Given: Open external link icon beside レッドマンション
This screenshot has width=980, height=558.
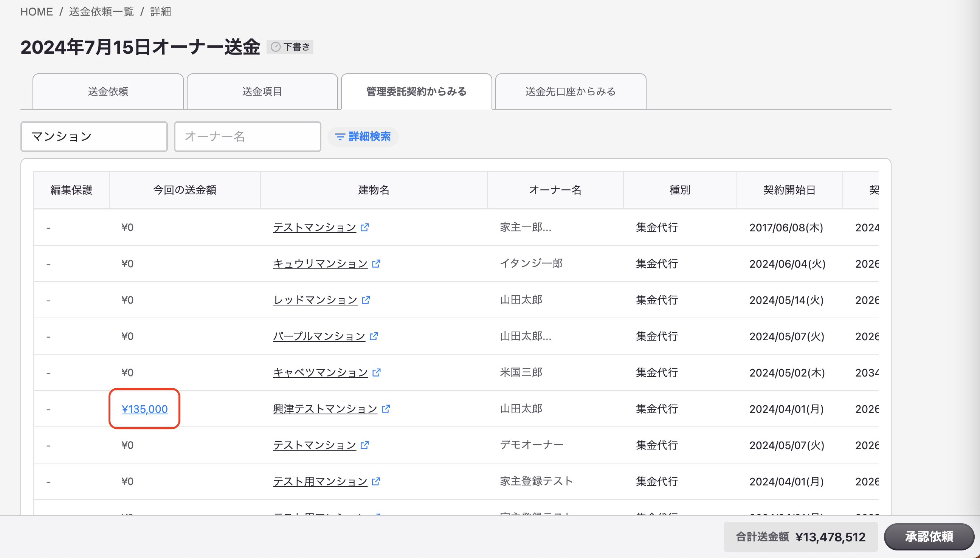Looking at the screenshot, I should pyautogui.click(x=366, y=300).
